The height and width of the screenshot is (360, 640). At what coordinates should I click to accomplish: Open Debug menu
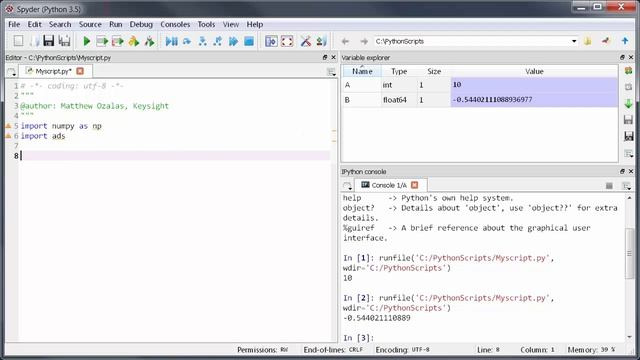pos(141,24)
